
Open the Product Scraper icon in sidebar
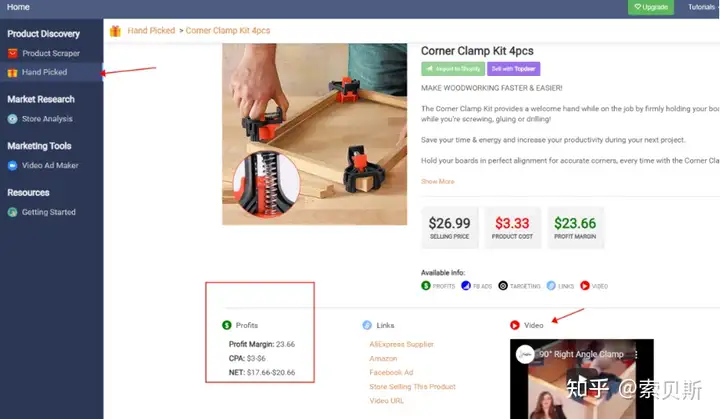point(12,53)
